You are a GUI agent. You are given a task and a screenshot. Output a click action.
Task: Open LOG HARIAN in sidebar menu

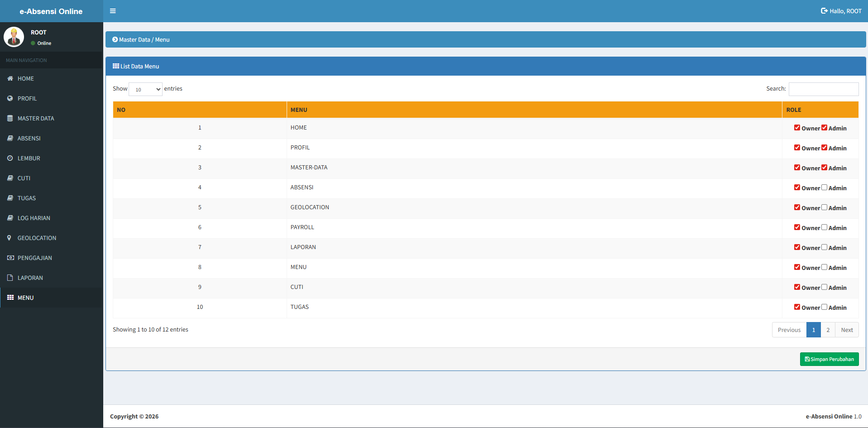point(34,218)
